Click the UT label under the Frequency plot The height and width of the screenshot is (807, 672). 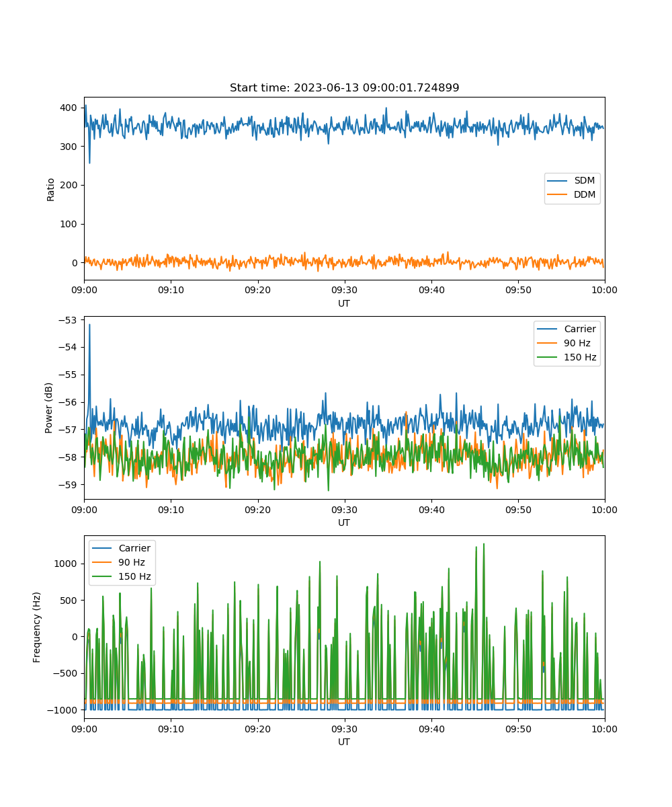[344, 742]
